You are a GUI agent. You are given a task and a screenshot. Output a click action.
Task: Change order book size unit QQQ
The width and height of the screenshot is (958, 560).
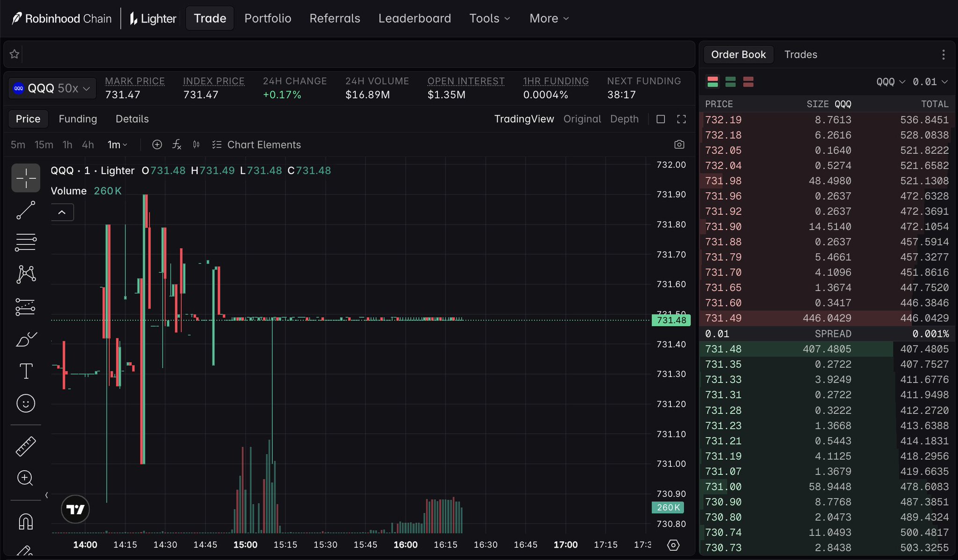[891, 82]
